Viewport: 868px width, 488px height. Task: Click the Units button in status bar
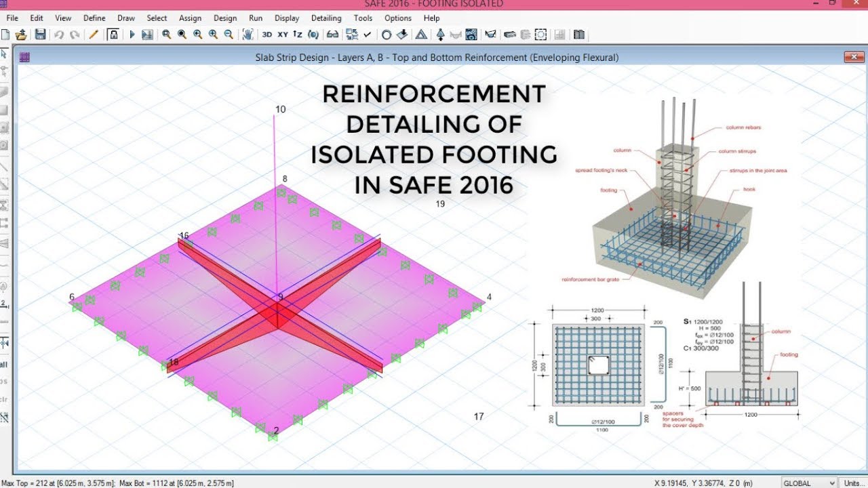(x=854, y=483)
